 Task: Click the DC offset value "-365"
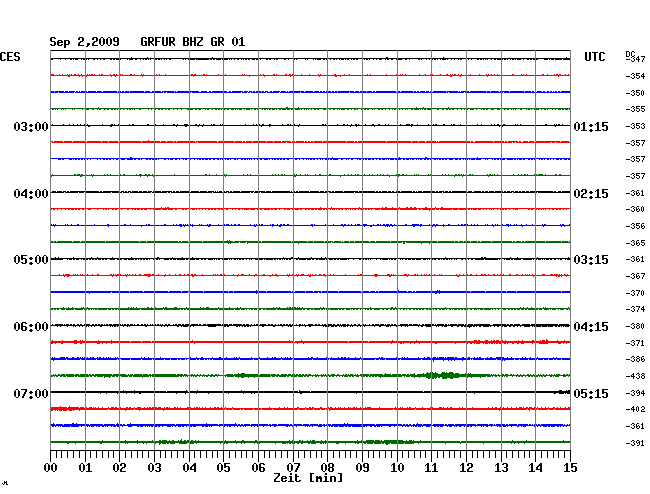coord(635,243)
